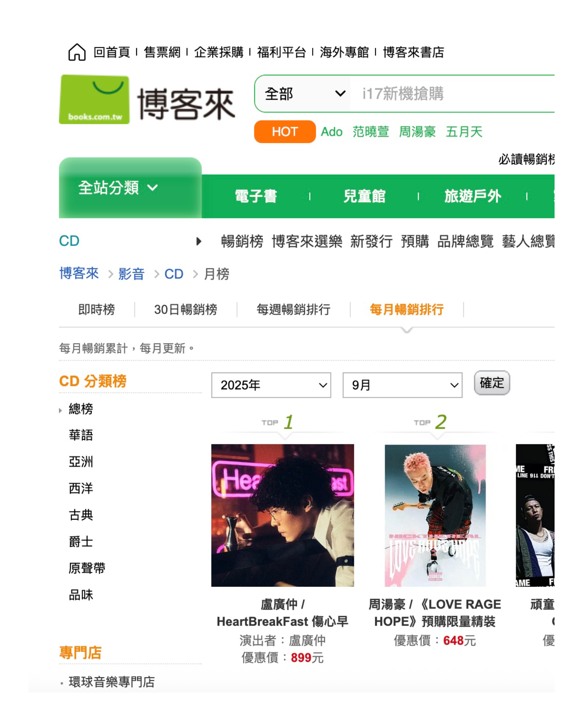The width and height of the screenshot is (583, 728).
Task: Click the orange HOT badge
Action: (284, 132)
